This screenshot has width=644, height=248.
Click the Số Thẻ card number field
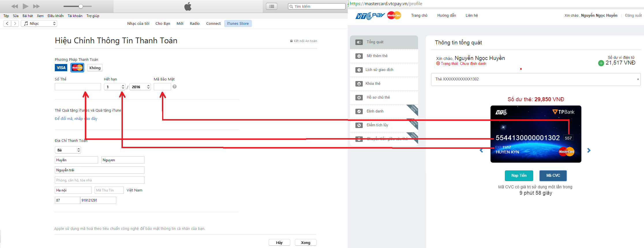(x=78, y=87)
